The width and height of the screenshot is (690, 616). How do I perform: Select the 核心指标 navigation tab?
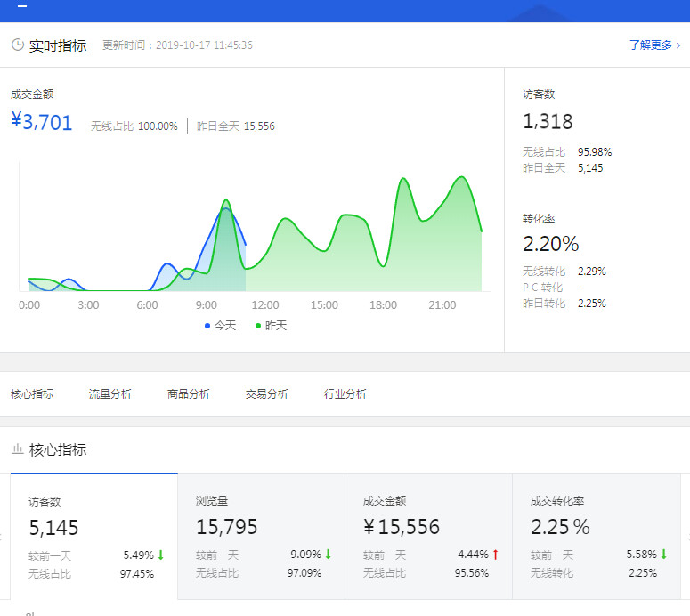click(32, 393)
